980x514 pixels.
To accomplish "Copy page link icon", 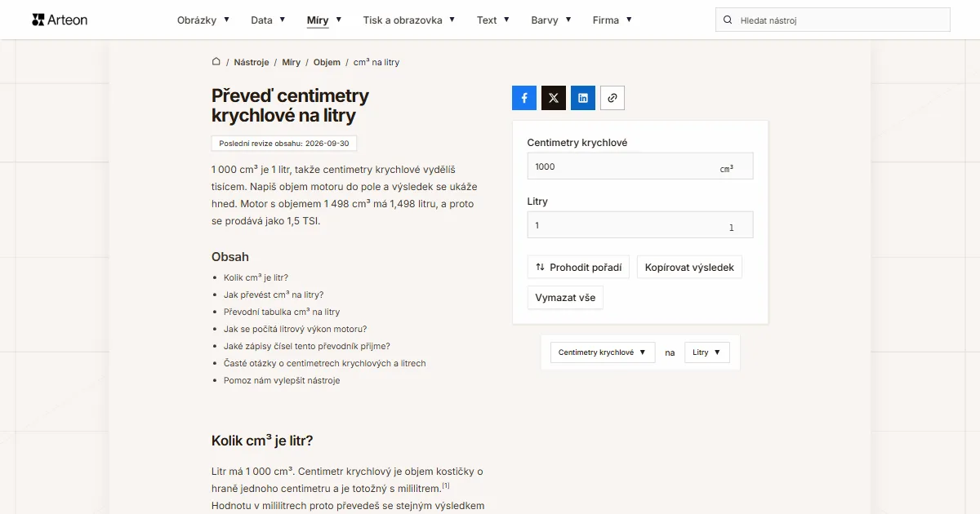I will (612, 98).
